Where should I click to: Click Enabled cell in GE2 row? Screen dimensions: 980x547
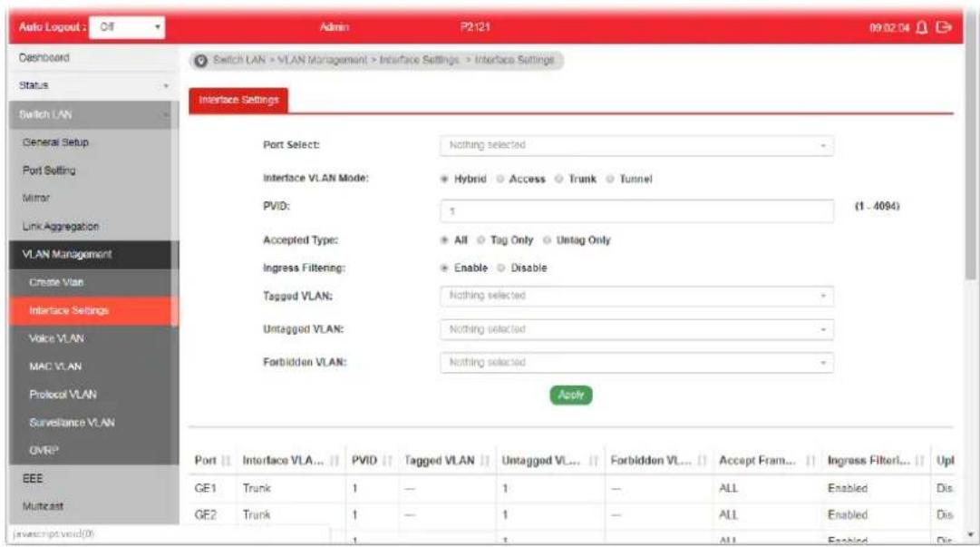click(x=848, y=515)
